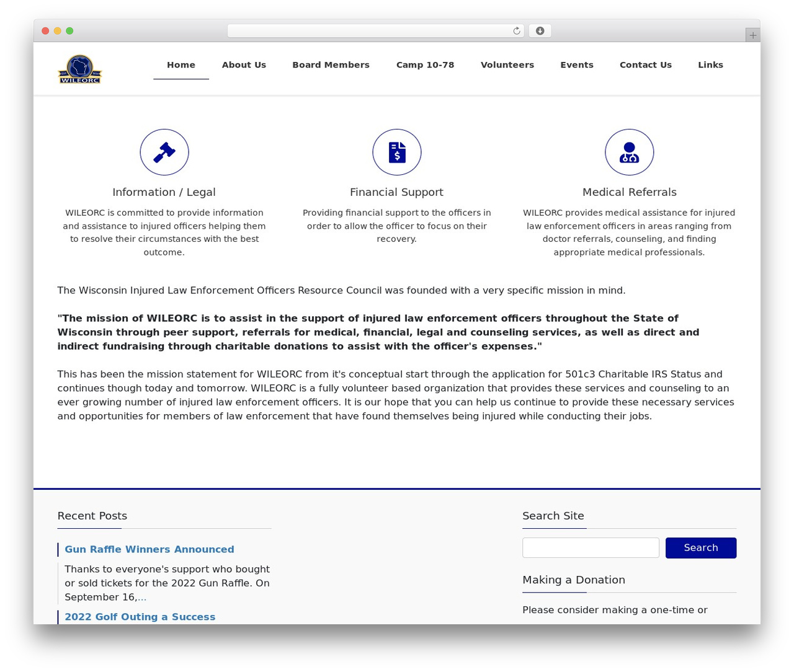Click the Information / Legal heading
This screenshot has height=672, width=794.
point(164,192)
